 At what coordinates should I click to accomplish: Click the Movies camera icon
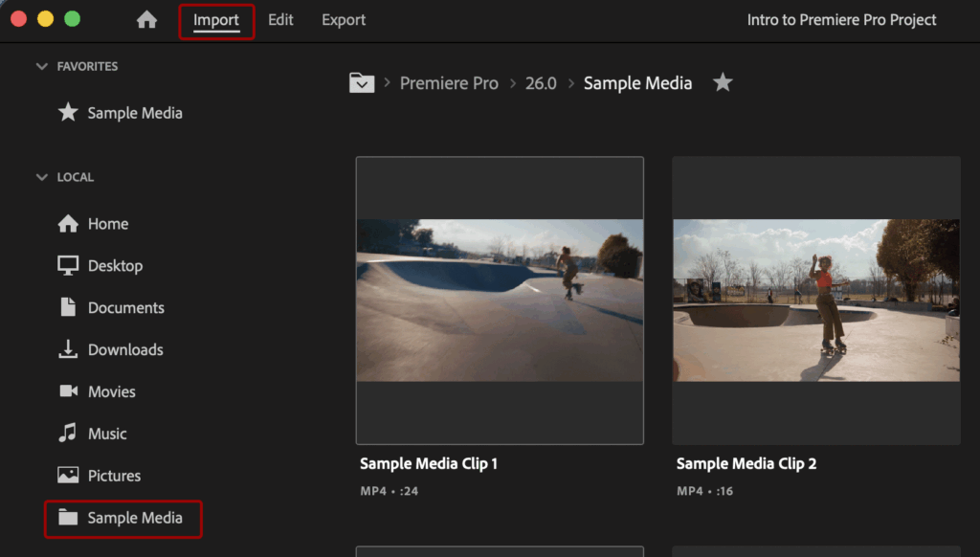click(x=68, y=390)
